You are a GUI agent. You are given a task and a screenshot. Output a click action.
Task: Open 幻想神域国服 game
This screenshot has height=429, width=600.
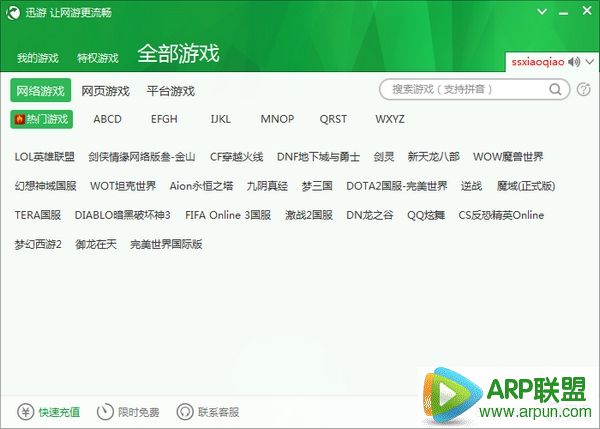click(46, 186)
